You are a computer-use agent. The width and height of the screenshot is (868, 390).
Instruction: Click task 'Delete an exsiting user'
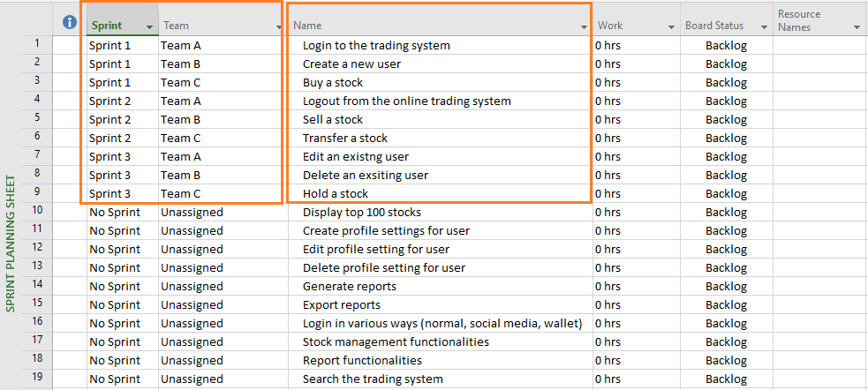[366, 176]
